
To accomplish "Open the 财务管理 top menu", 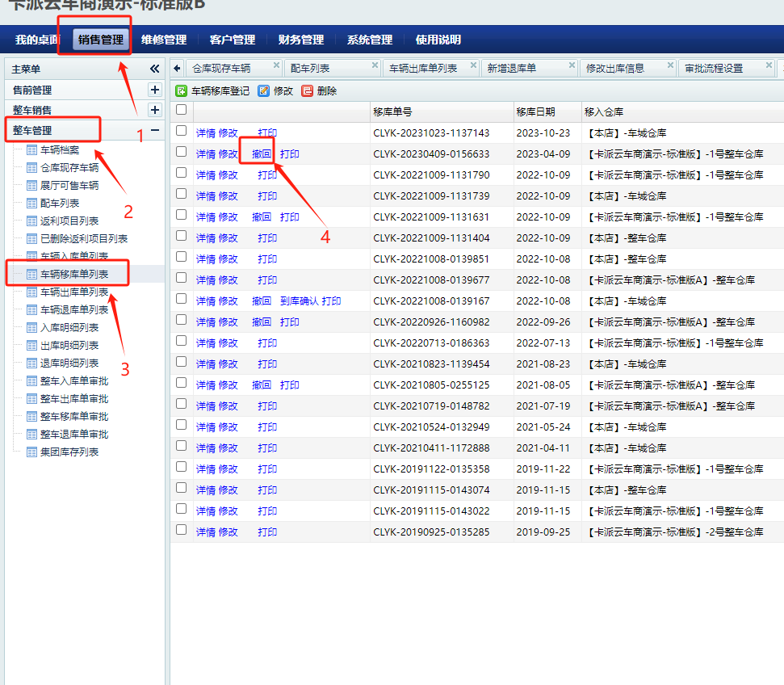I will (x=300, y=40).
